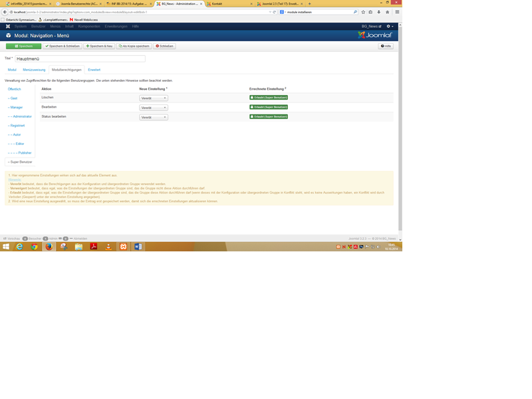This screenshot has width=532, height=399.
Task: Switch to the Menüzuweisung tab
Action: tap(34, 70)
